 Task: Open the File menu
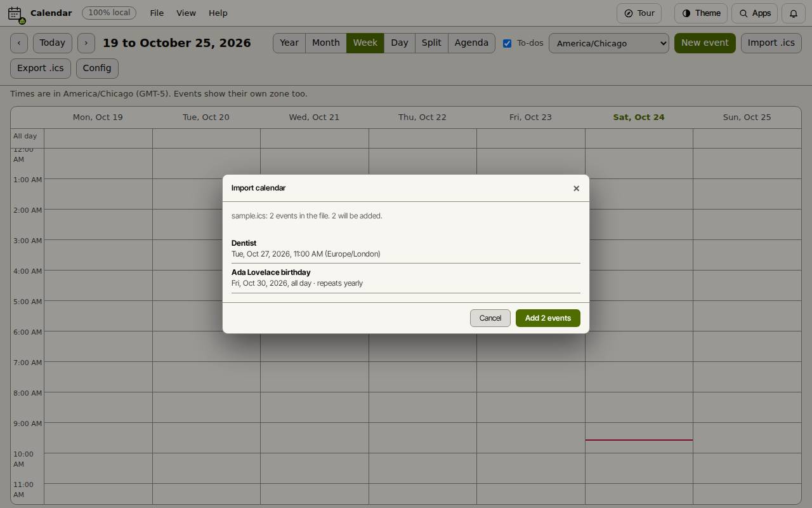tap(157, 13)
